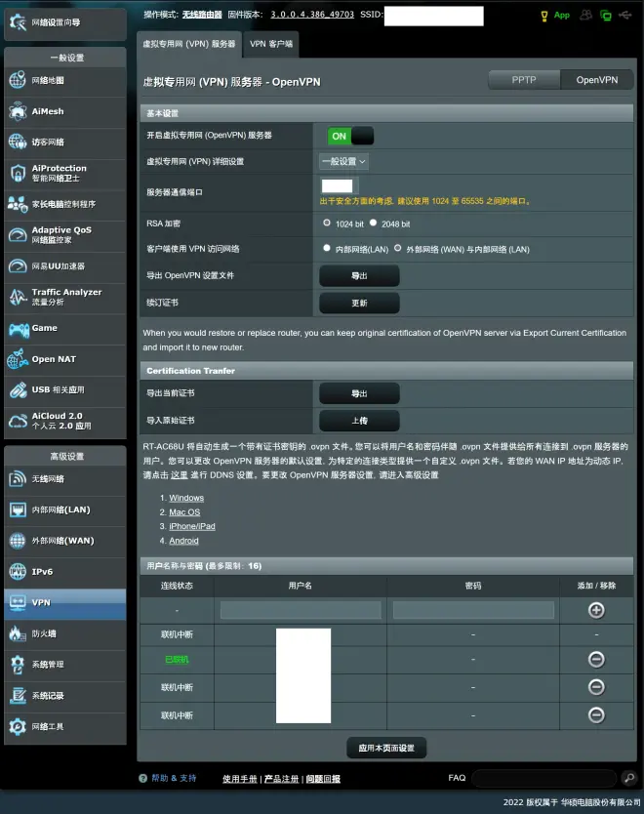Click the 网络工具 network tools icon

coord(18,726)
